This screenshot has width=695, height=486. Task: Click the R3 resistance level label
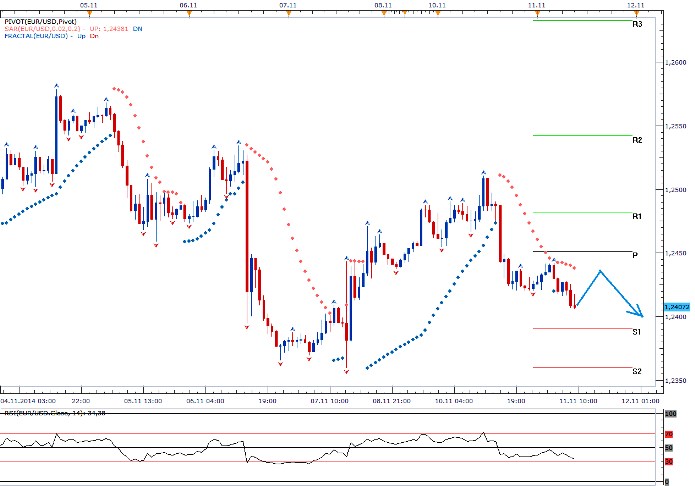pyautogui.click(x=637, y=23)
